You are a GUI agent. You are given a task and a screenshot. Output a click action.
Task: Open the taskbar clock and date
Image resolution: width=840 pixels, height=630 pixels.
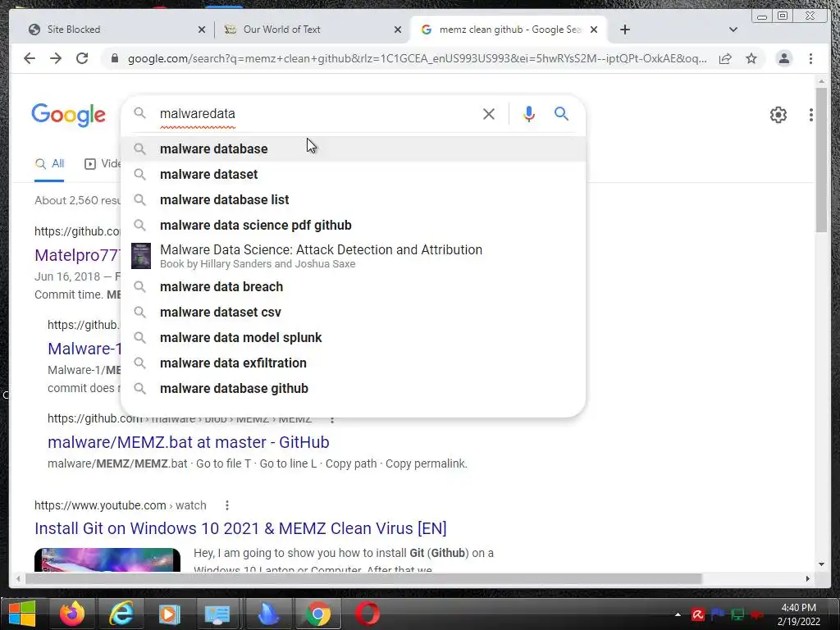click(799, 614)
